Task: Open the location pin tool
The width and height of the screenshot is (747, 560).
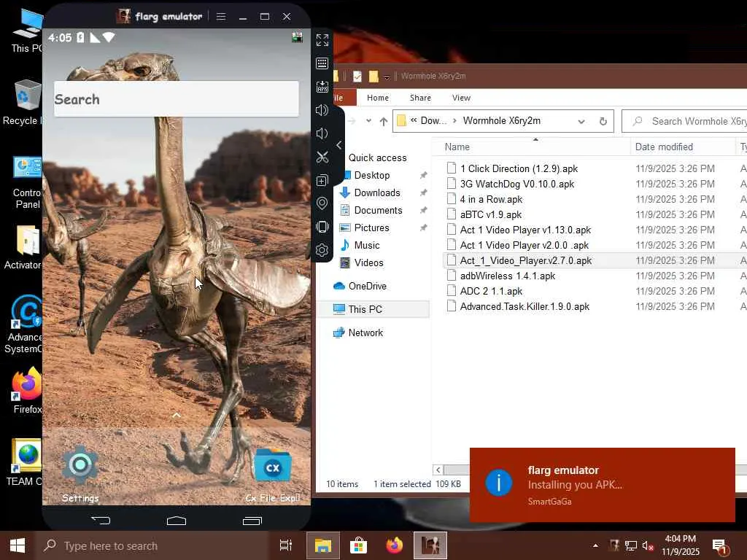Action: click(322, 203)
